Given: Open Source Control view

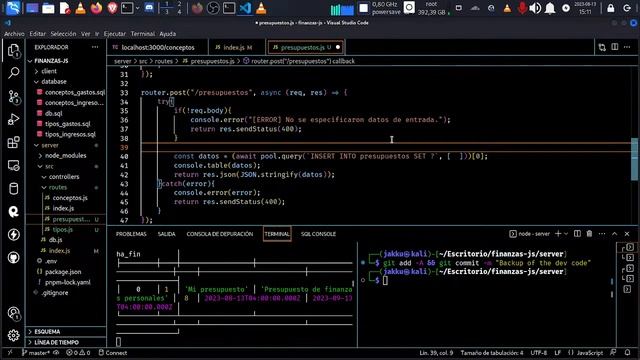Looking at the screenshot, I should (x=13, y=97).
